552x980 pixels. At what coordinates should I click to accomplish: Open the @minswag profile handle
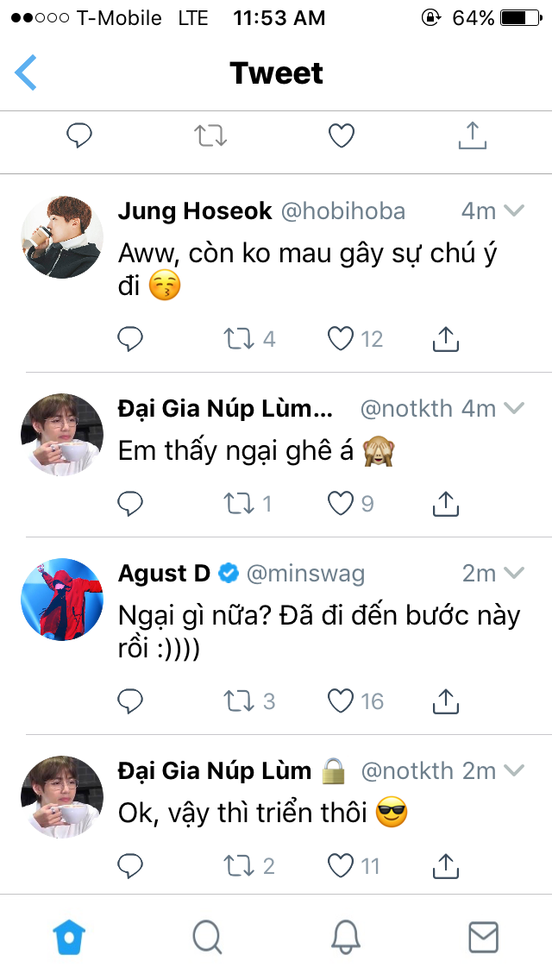(x=306, y=574)
